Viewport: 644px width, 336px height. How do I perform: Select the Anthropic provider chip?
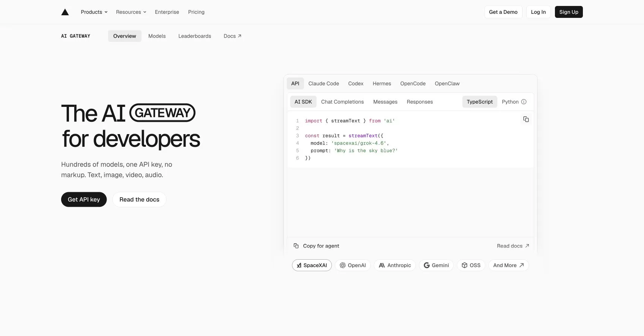(395, 265)
